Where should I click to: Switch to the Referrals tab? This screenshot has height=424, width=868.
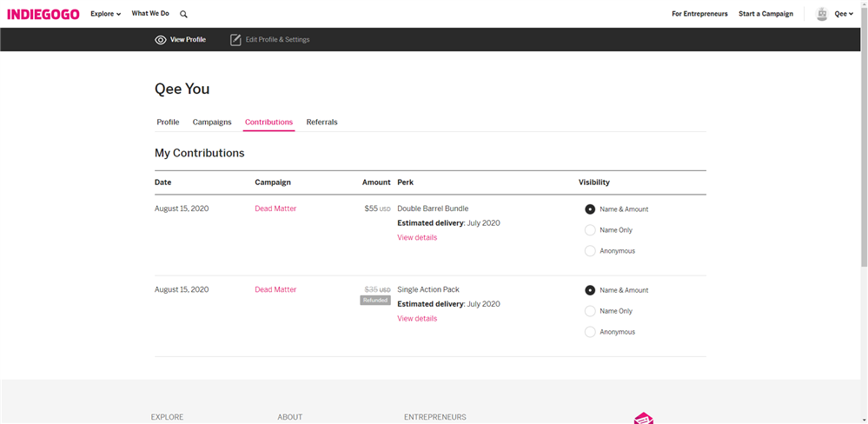(x=321, y=123)
